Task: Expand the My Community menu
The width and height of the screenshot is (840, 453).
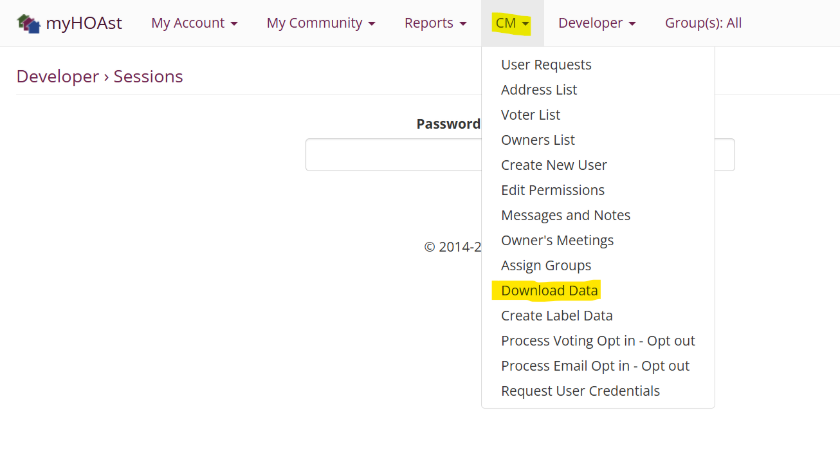Action: 320,23
